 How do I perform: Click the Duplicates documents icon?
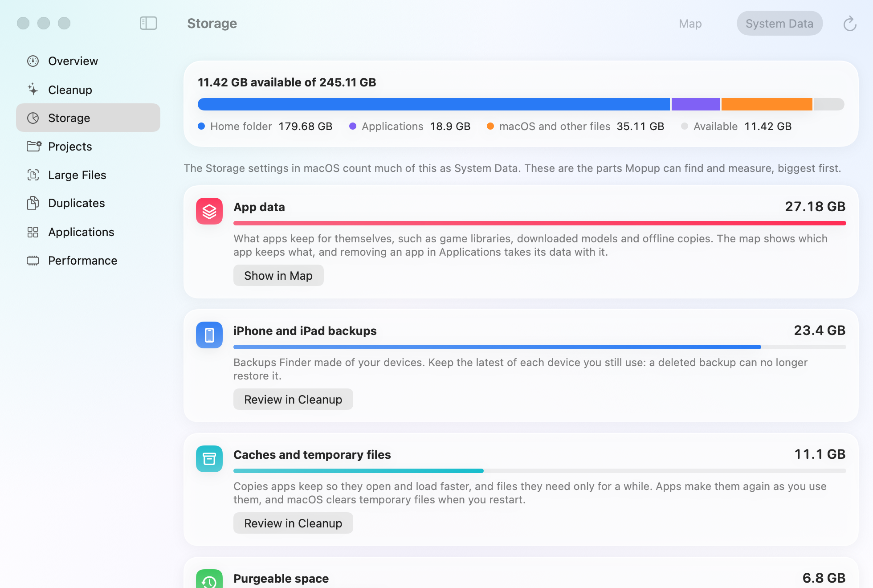(33, 203)
